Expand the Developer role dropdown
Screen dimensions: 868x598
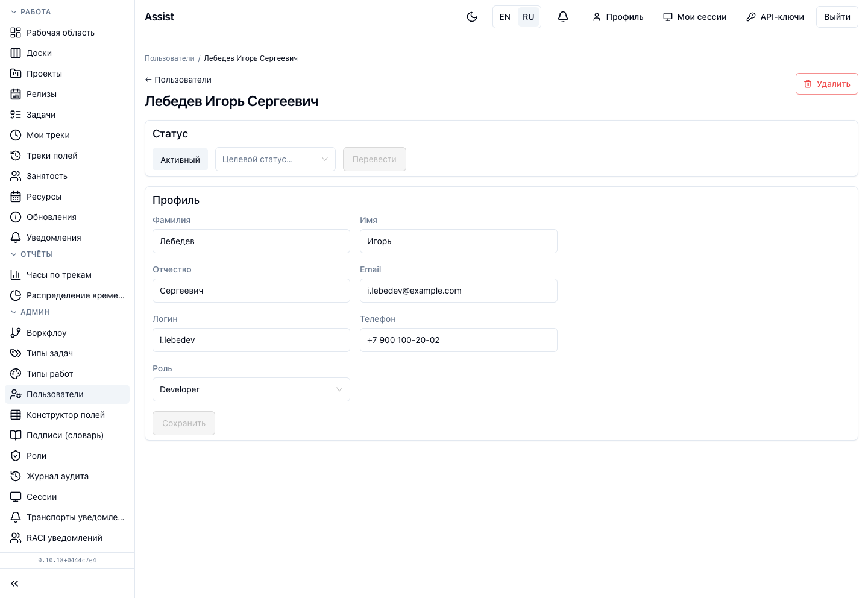251,389
